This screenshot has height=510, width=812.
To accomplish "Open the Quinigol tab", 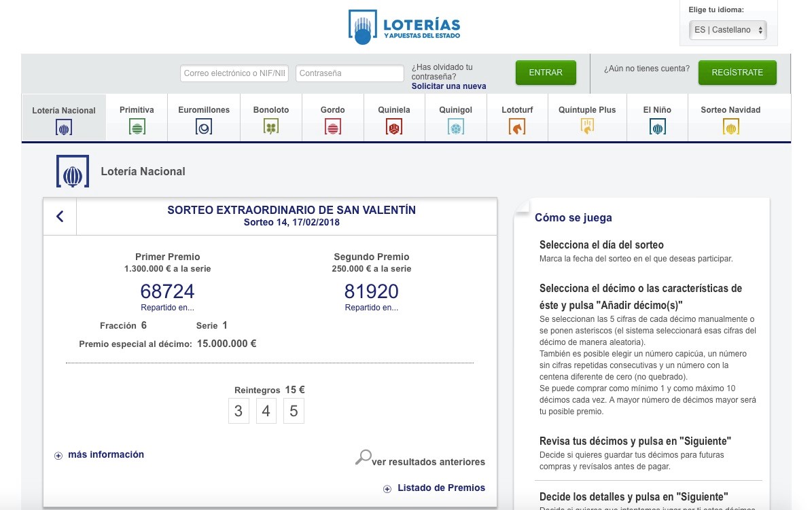I will click(456, 117).
